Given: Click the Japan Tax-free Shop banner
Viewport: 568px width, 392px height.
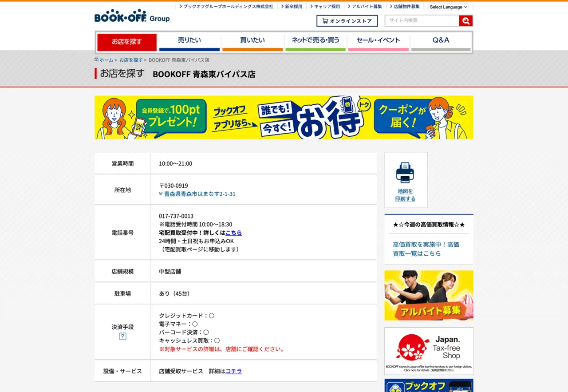Looking at the screenshot, I should tap(429, 351).
